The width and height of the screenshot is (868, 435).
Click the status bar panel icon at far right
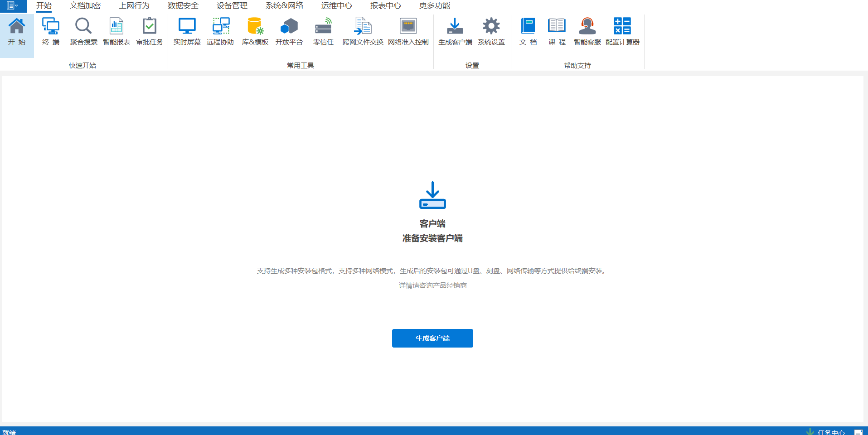(858, 432)
